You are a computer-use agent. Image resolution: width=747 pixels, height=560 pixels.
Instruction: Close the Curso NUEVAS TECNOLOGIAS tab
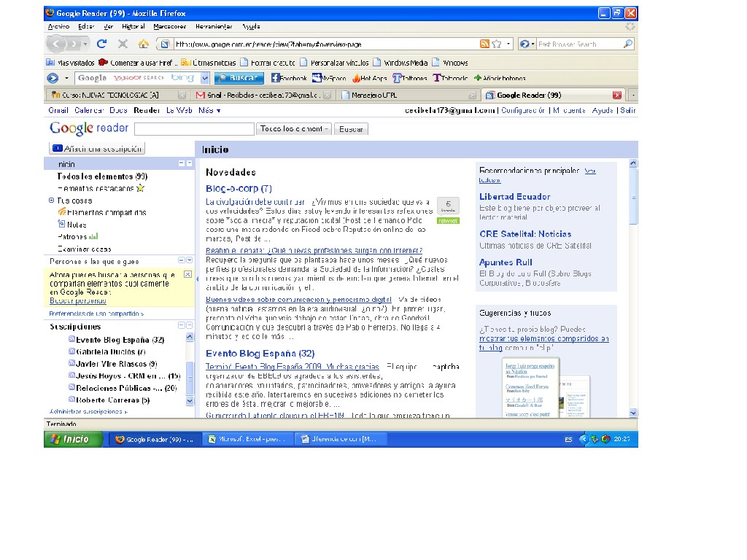182,96
